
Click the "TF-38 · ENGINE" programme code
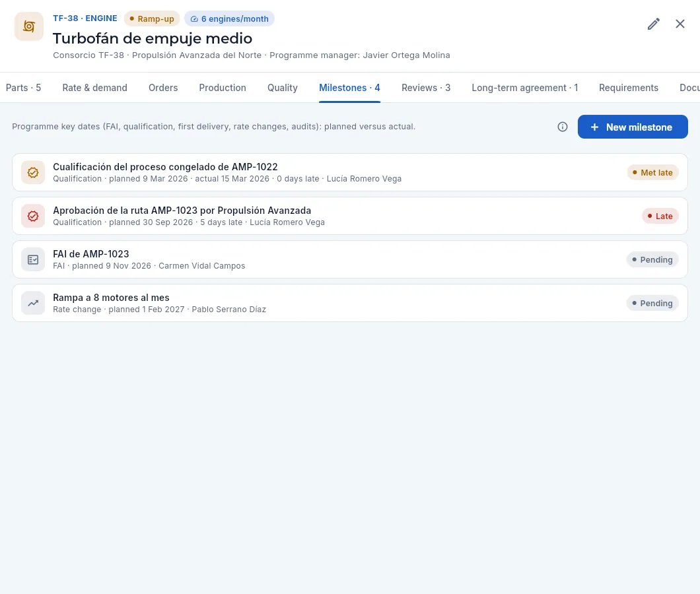(85, 18)
